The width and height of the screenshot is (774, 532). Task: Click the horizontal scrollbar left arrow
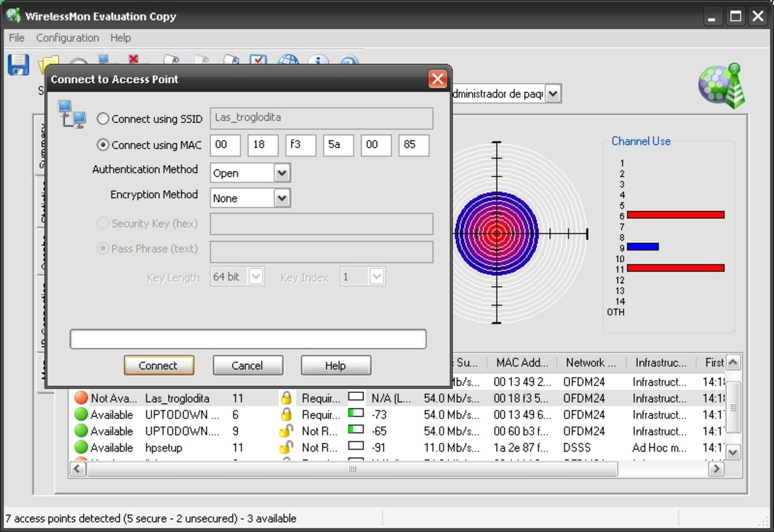point(78,469)
